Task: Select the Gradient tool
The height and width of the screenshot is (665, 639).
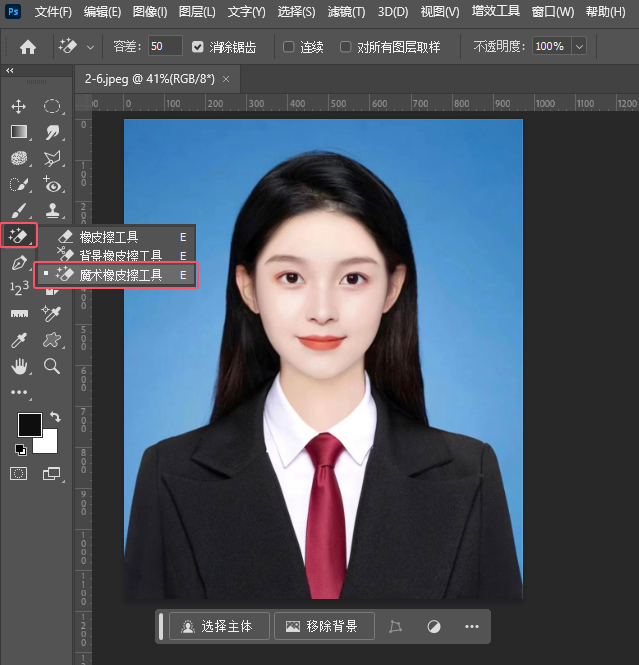Action: point(19,132)
